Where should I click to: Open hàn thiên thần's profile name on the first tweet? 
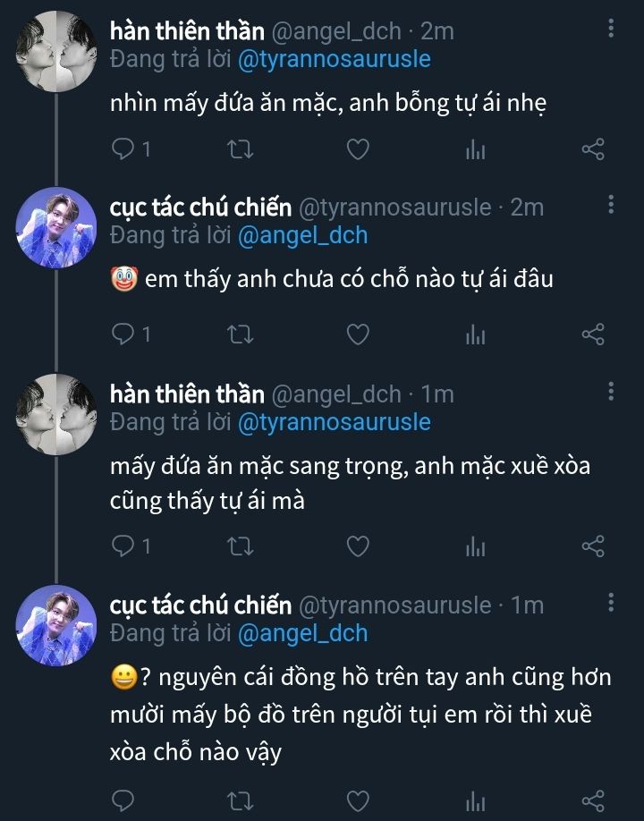pyautogui.click(x=187, y=30)
